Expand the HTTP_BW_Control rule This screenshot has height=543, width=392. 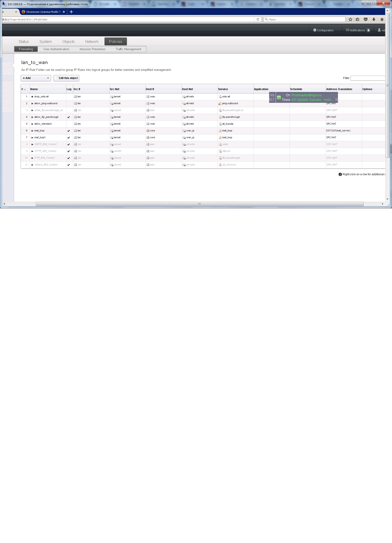(32, 151)
